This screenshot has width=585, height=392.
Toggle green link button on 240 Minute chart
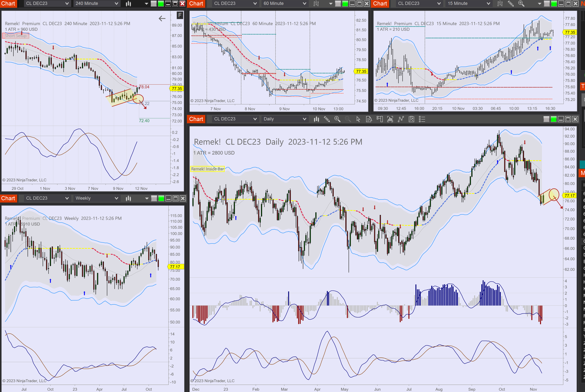tap(161, 4)
